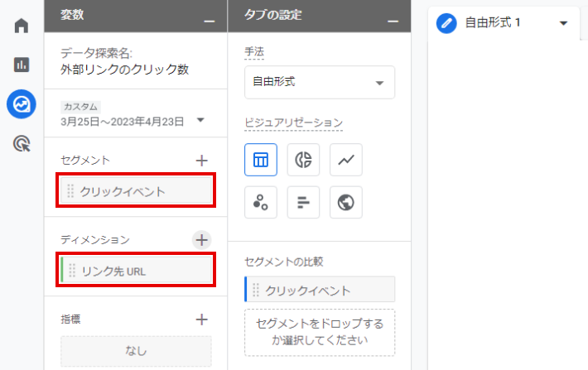Select the table visualization icon
Viewport: 588px width, 370px height.
click(x=261, y=160)
